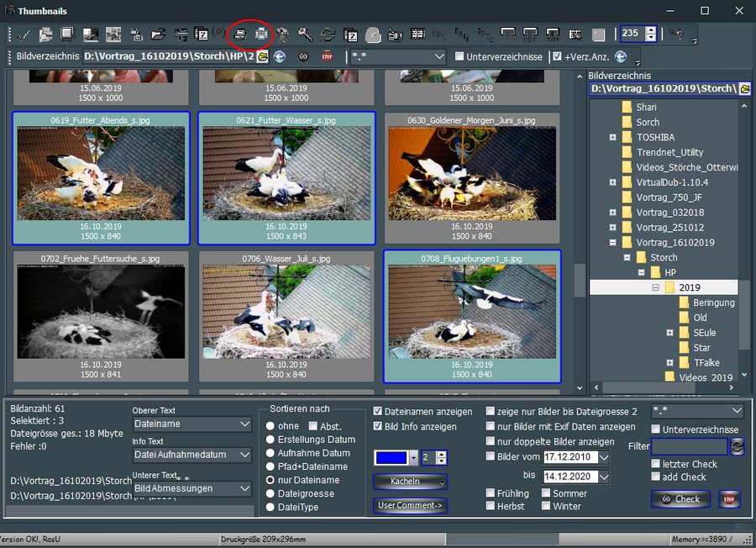Click the key icon in the toolbar
This screenshot has height=548, width=756.
pos(305,34)
